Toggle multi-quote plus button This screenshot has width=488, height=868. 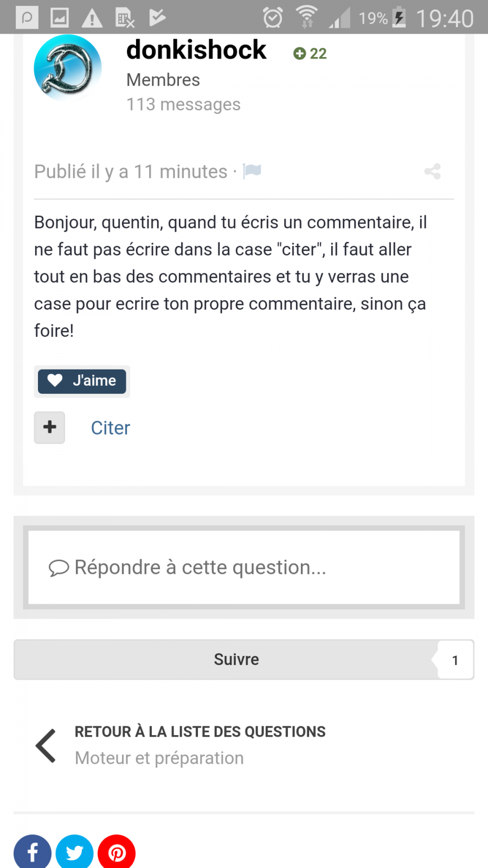point(49,427)
